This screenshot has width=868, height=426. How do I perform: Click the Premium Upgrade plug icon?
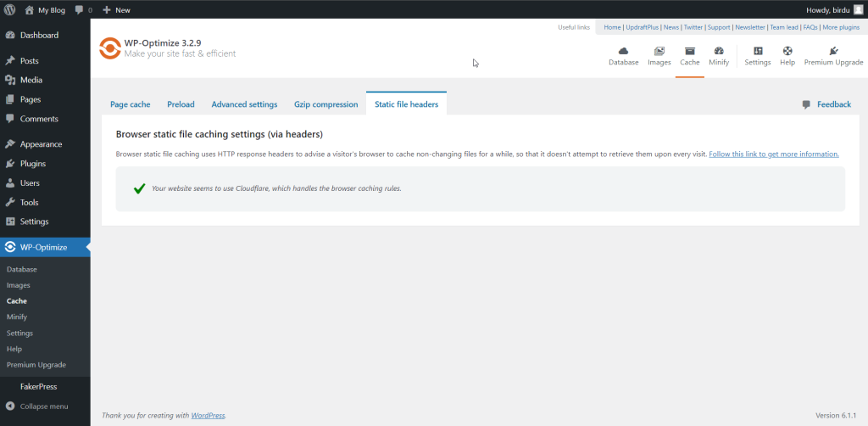pyautogui.click(x=834, y=51)
